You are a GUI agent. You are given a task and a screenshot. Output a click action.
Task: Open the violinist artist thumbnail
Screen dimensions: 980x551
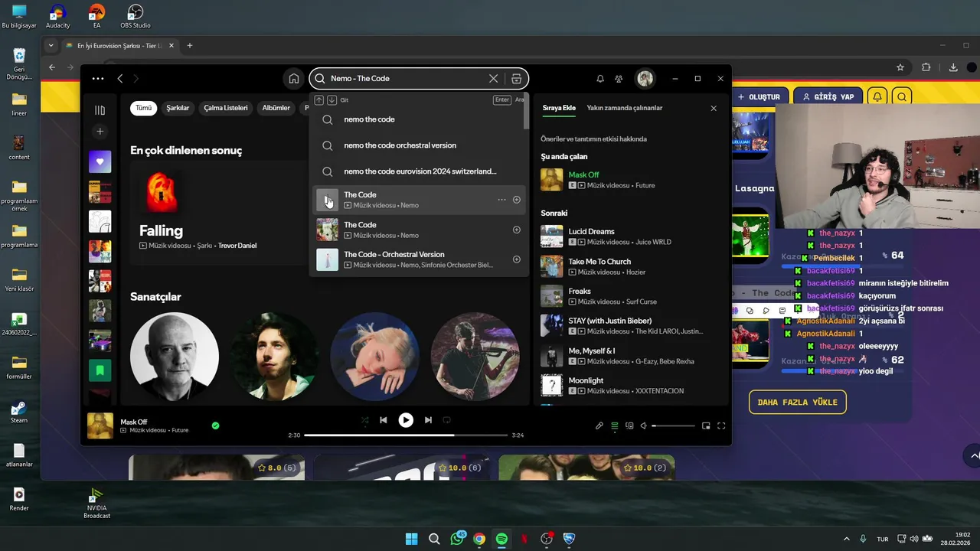475,357
